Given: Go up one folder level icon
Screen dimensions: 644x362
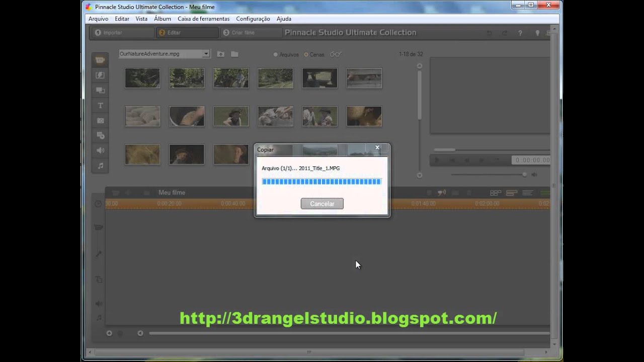Looking at the screenshot, I should coord(220,54).
